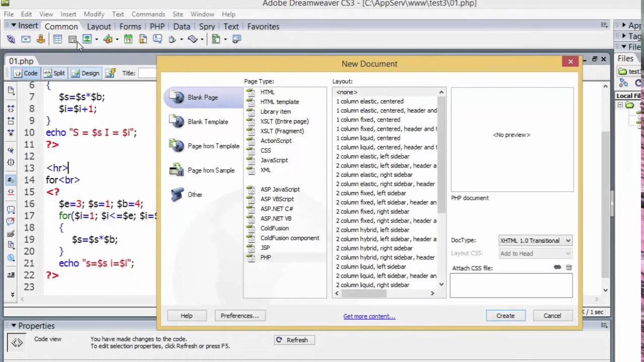644x362 pixels.
Task: Click the Email Link icon
Action: click(x=26, y=39)
